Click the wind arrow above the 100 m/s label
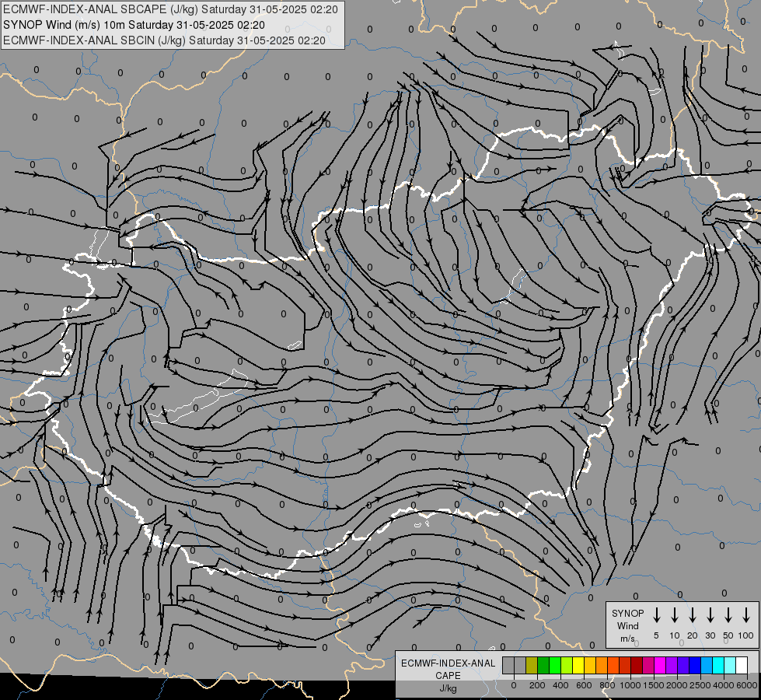 pos(746,615)
